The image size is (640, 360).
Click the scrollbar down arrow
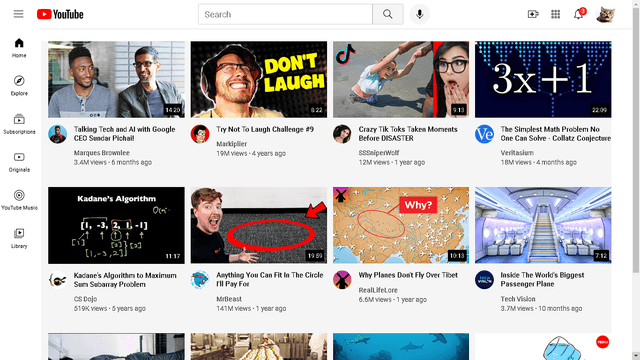pos(636,356)
